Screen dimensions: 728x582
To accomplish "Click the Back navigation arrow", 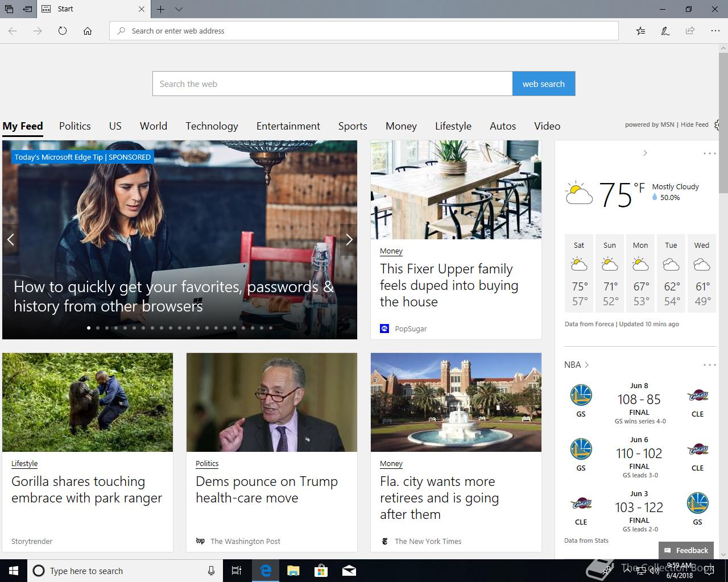I will pyautogui.click(x=13, y=31).
